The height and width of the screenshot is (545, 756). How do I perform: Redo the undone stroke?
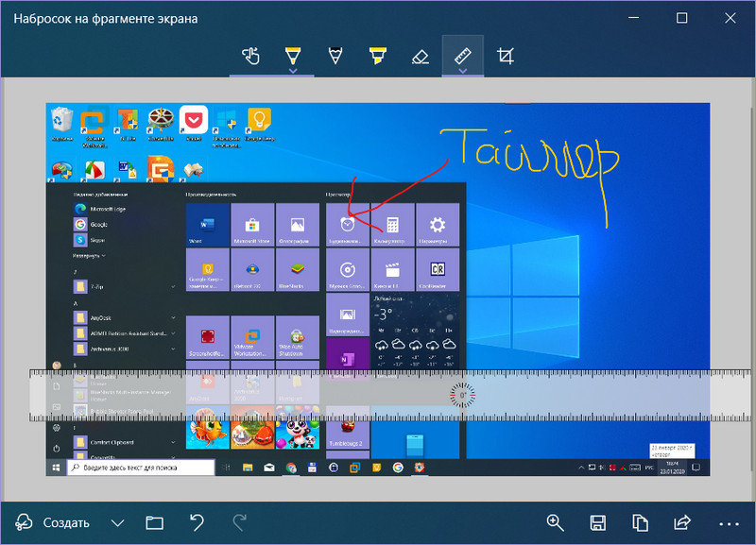point(239,522)
